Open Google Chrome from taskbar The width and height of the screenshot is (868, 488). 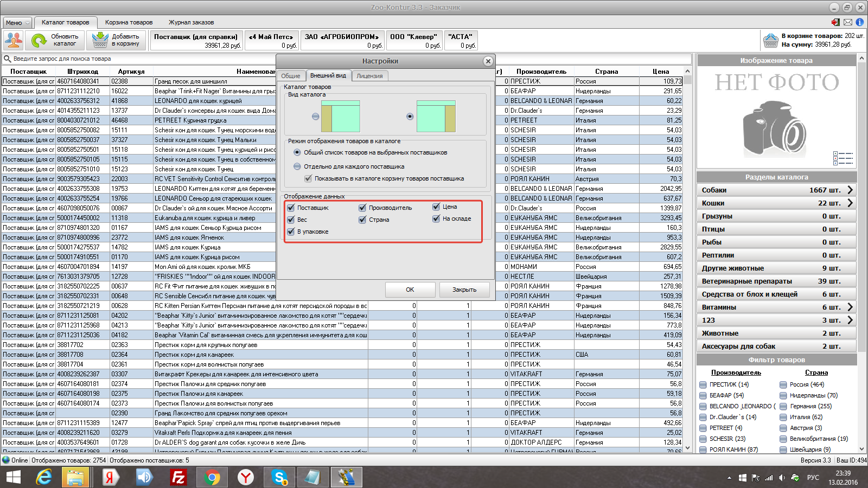(x=212, y=477)
